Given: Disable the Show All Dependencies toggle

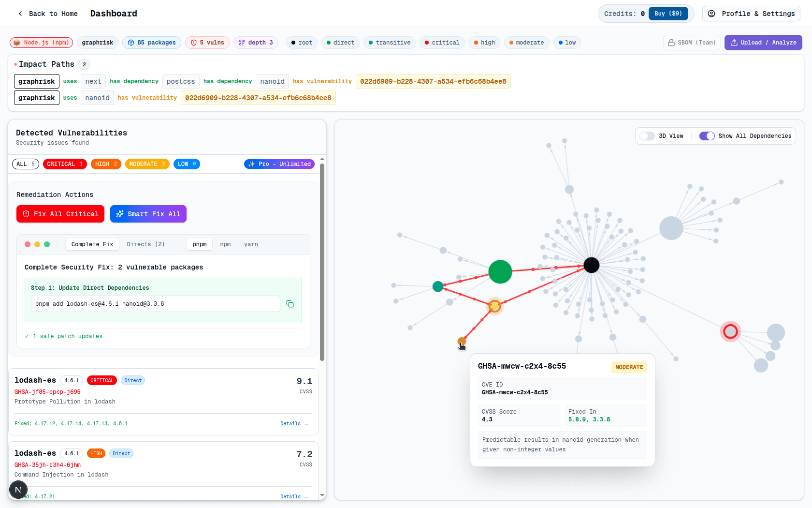Looking at the screenshot, I should click(x=707, y=136).
